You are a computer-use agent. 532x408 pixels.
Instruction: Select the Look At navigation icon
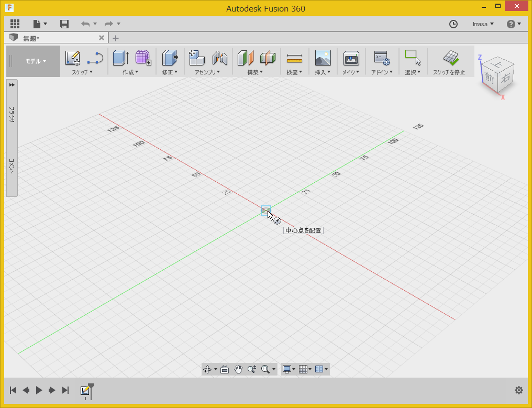click(x=225, y=369)
